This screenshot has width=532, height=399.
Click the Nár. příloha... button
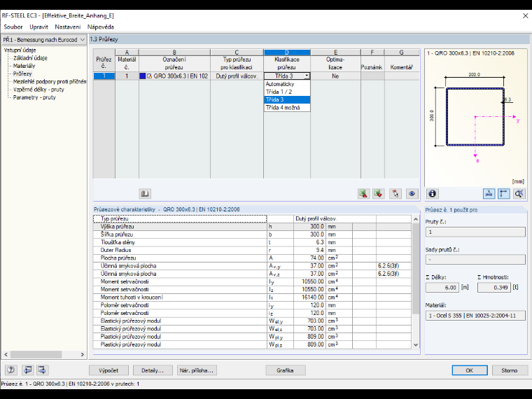click(197, 370)
